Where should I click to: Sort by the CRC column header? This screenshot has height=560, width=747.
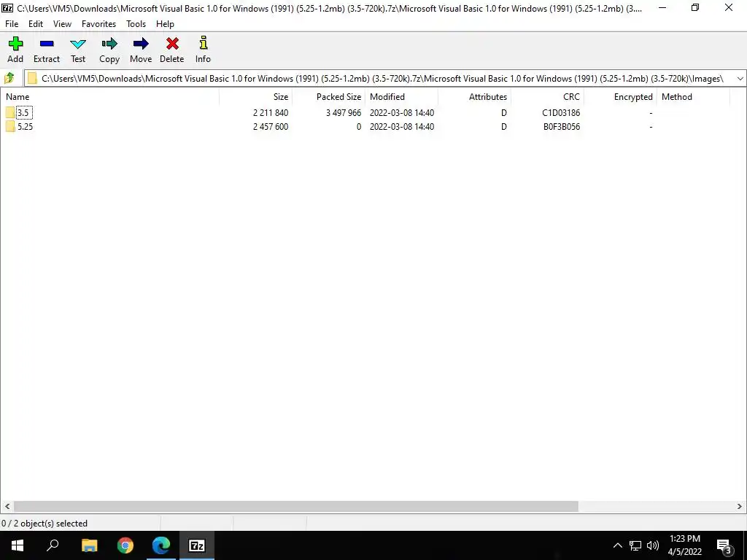pos(547,97)
